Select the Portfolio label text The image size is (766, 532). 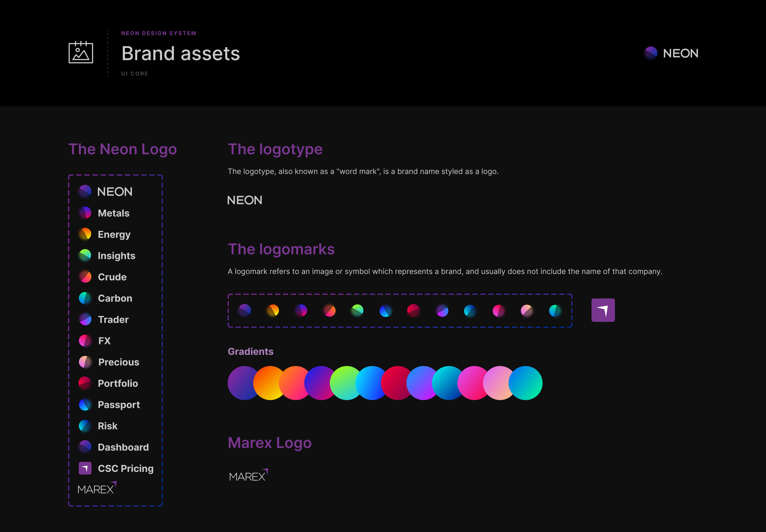118,383
